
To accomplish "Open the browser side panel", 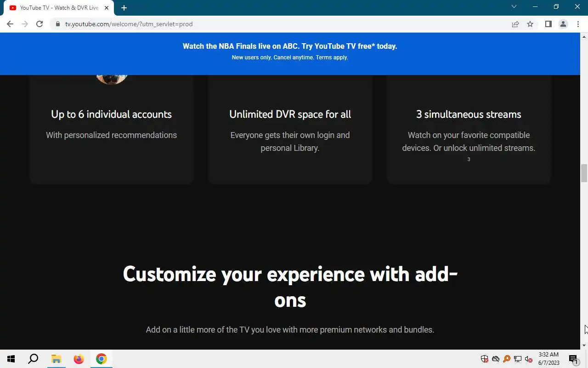I will (548, 24).
